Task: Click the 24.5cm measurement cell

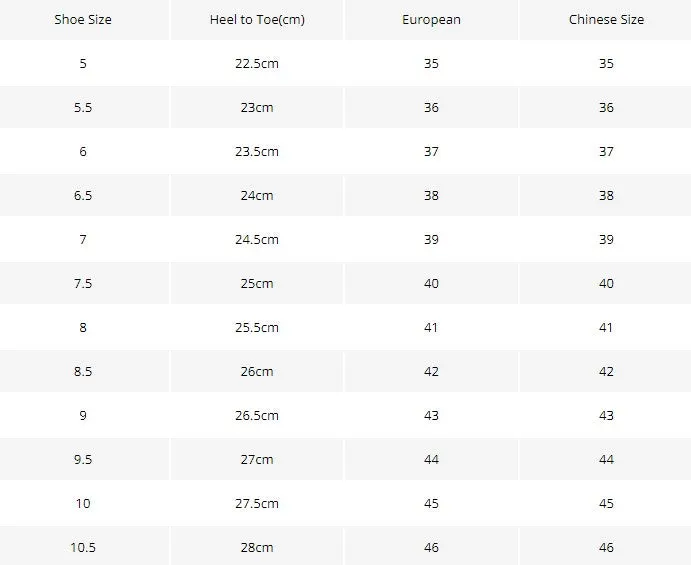Action: [257, 239]
